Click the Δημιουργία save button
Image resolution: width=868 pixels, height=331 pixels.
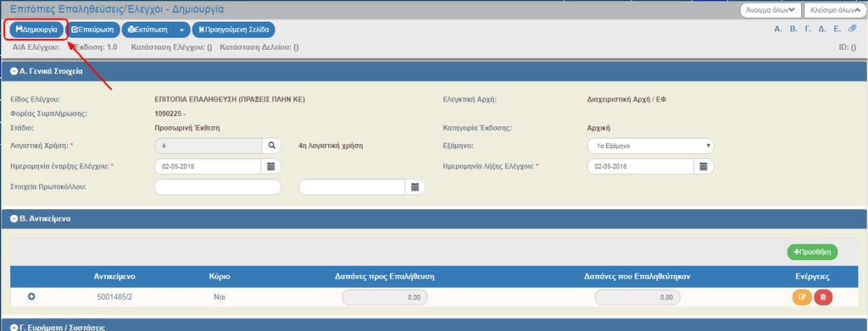click(x=36, y=30)
